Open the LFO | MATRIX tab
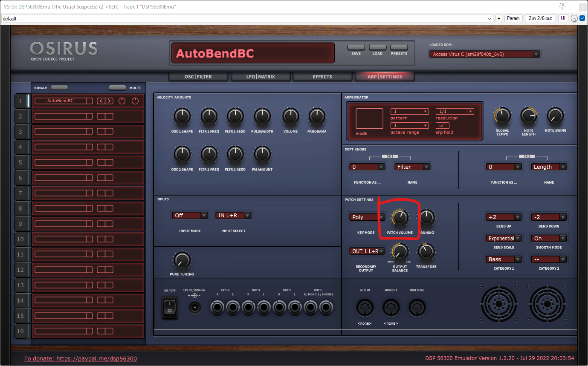588x366 pixels. [x=260, y=77]
